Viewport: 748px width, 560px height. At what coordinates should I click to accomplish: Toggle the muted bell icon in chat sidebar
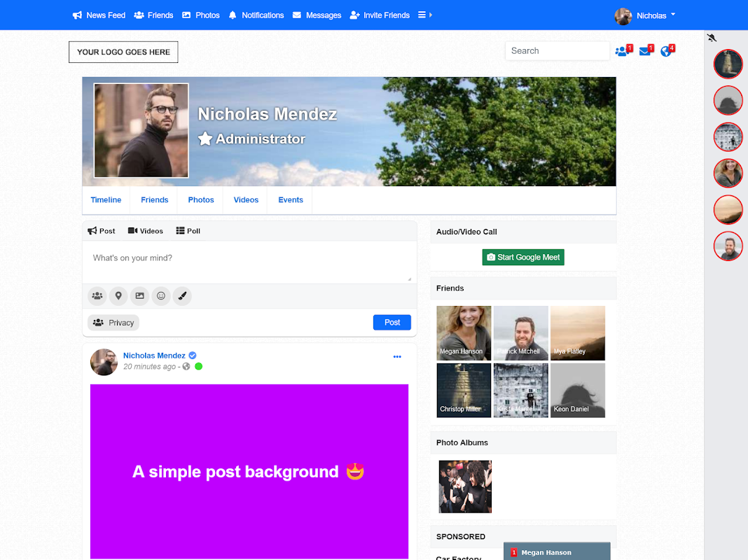(712, 38)
